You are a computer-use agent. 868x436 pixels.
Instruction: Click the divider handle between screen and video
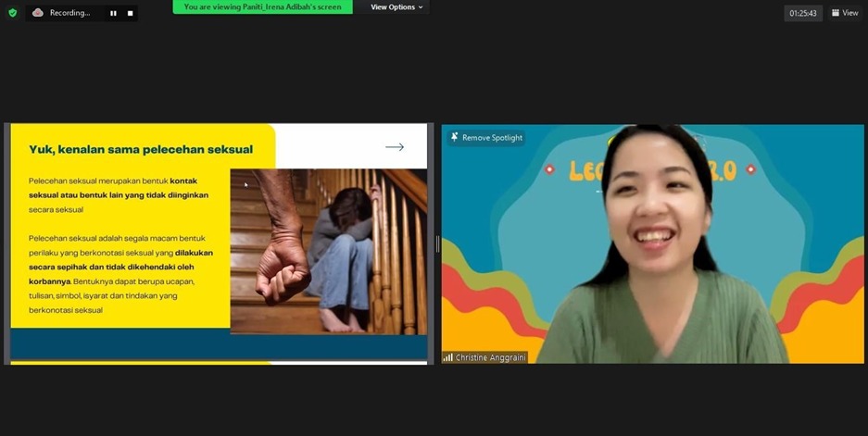[437, 244]
